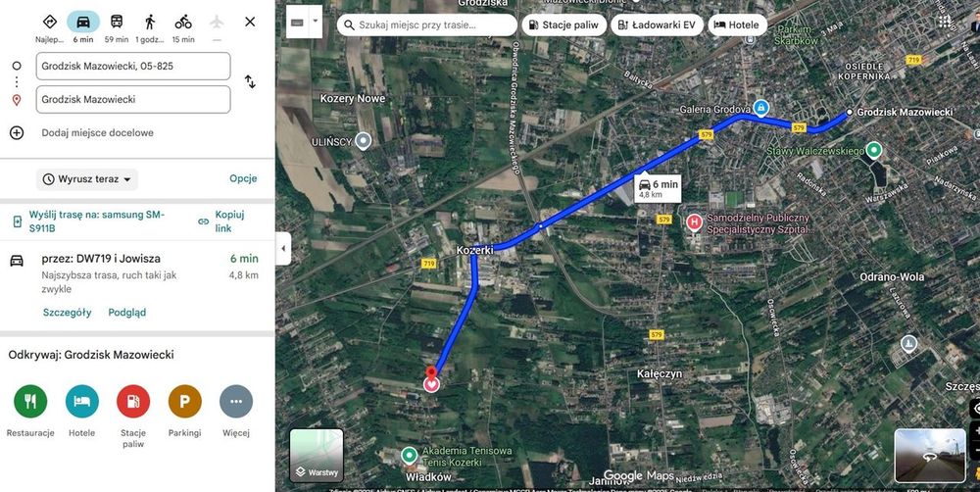Toggle the Warstwy map layer thumbnail

click(x=317, y=456)
